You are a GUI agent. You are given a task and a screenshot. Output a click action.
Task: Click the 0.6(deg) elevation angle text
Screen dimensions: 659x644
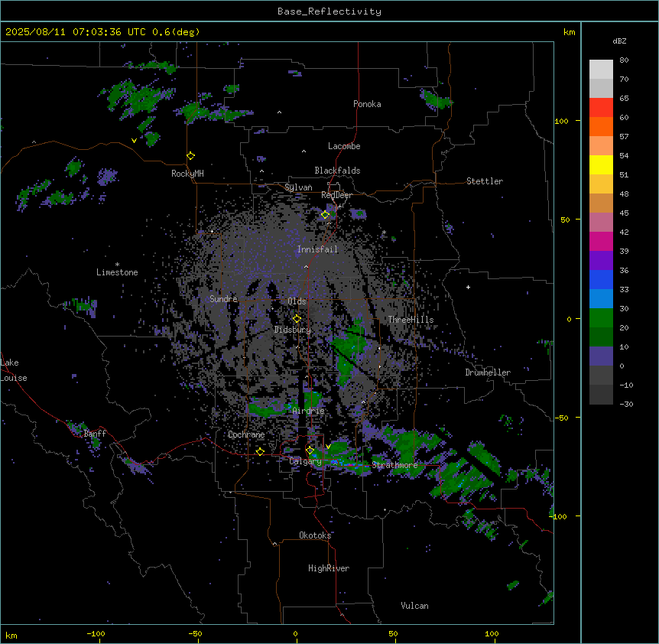coord(176,32)
